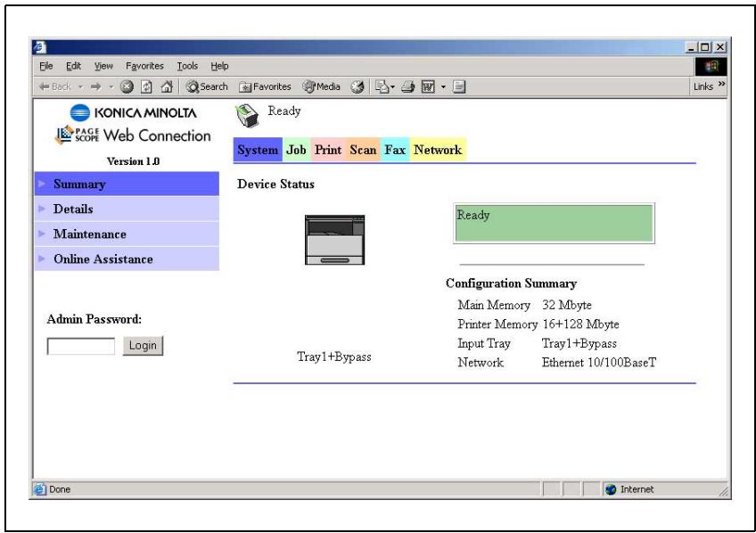This screenshot has height=533, width=756.
Task: Switch to the System tab
Action: pos(258,150)
